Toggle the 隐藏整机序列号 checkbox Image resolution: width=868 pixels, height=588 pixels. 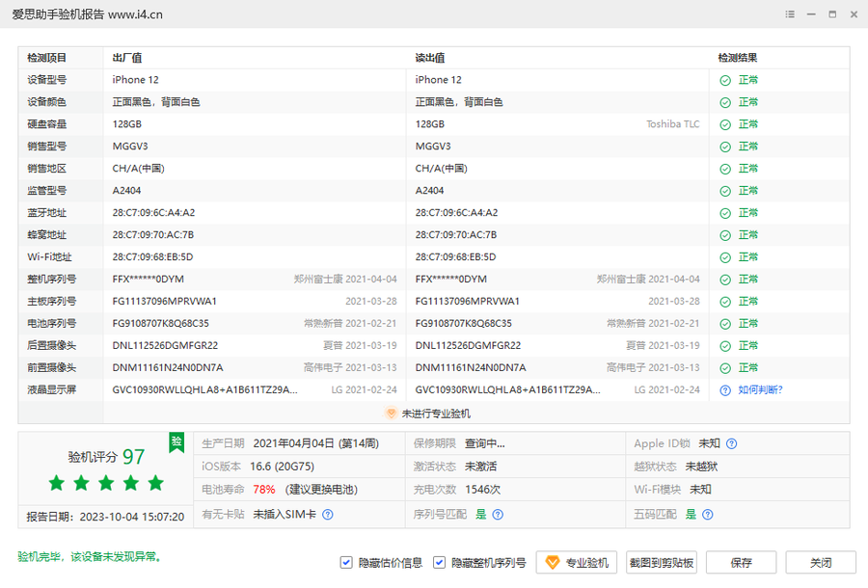coord(439,563)
